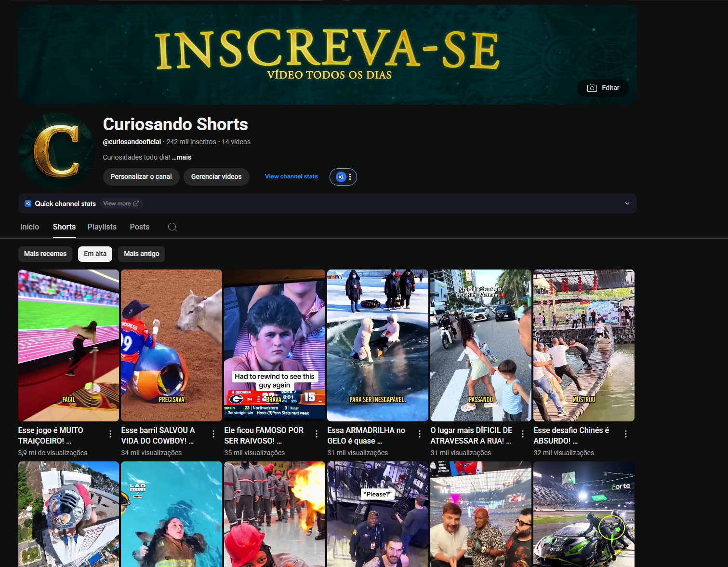This screenshot has height=567, width=728.
Task: Open options menu for 'Esse jogo é MUITO TRAIÇOEIRO'
Action: (110, 434)
